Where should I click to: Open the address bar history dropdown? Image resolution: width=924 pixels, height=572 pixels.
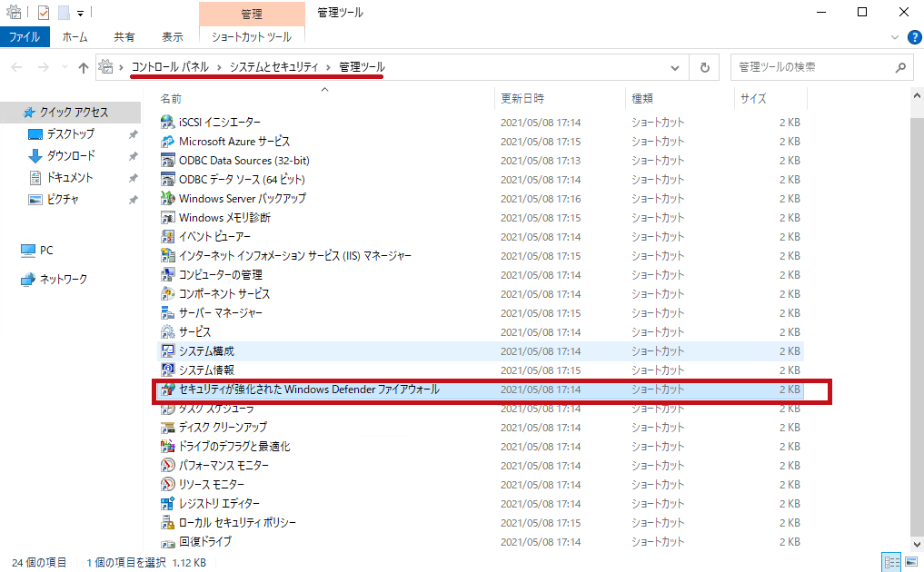675,68
